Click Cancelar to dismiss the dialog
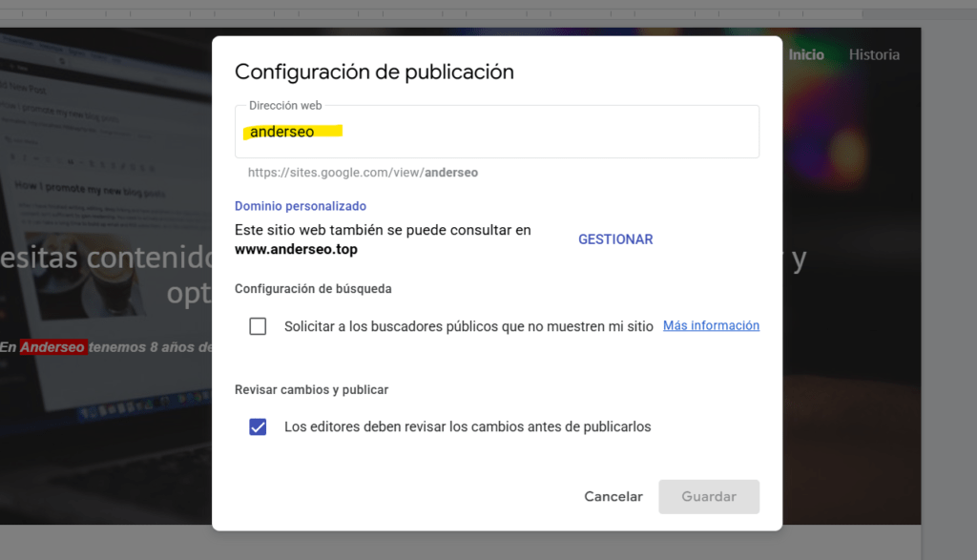 [x=613, y=496]
